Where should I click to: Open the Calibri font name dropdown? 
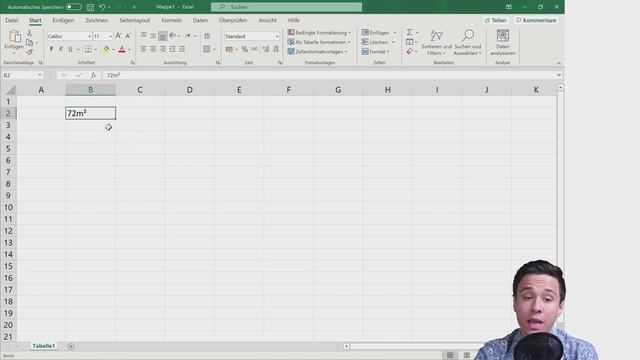[x=89, y=36]
